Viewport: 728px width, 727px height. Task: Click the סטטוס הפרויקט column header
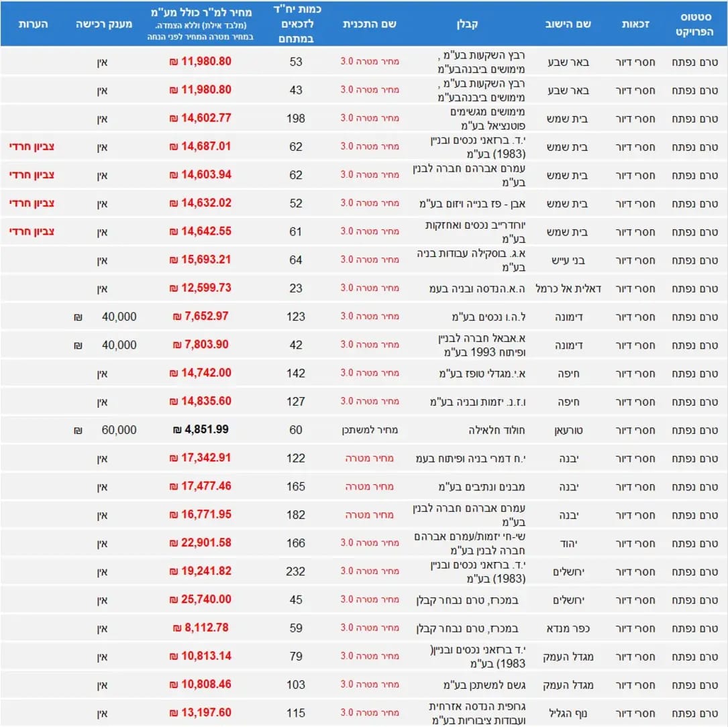[x=695, y=24]
